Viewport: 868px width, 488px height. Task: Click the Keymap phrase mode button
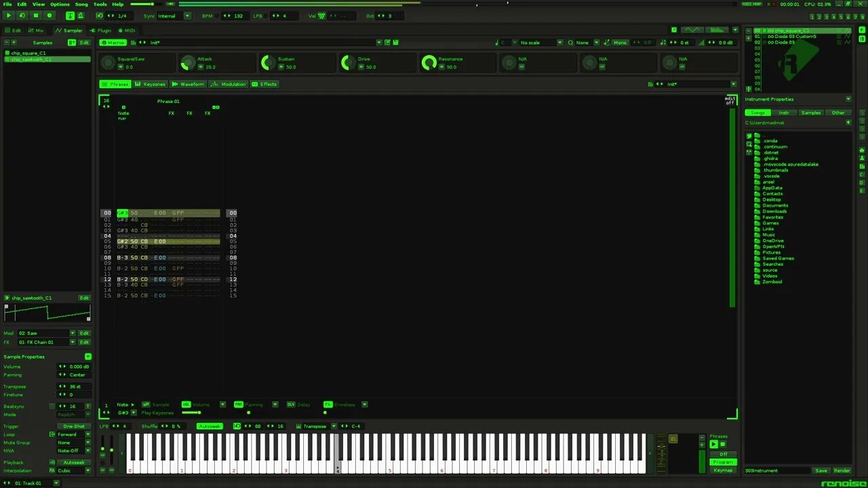pyautogui.click(x=723, y=470)
